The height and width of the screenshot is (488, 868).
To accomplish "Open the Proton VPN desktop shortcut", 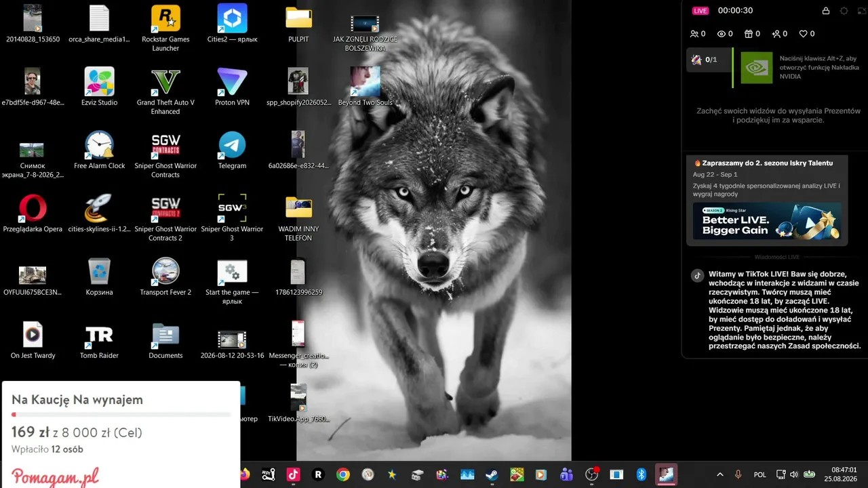I will [x=232, y=87].
